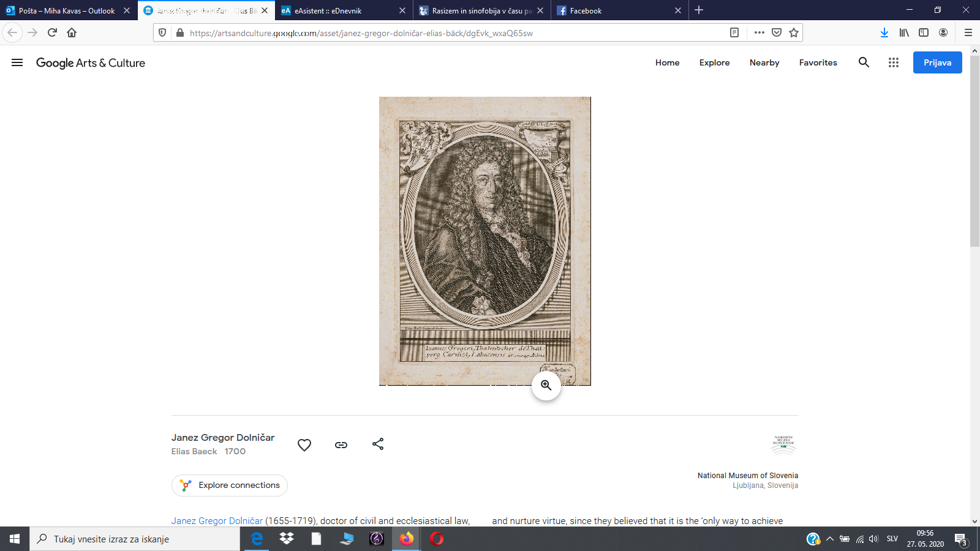
Task: Open the Explore section
Action: (714, 62)
